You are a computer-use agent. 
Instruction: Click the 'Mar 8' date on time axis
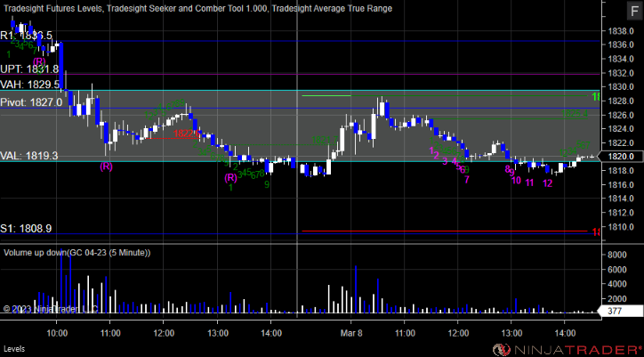click(350, 331)
